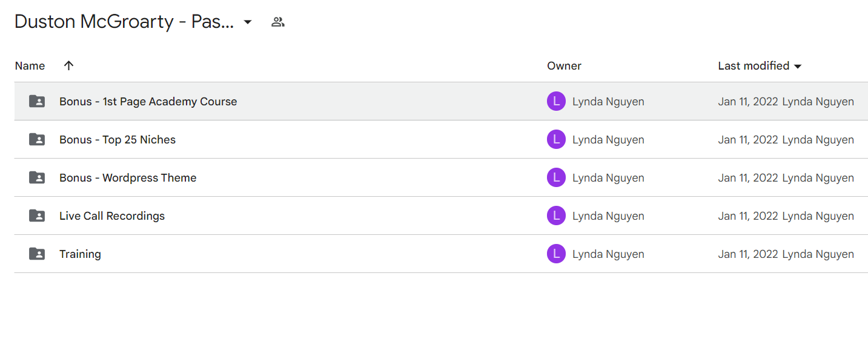The image size is (868, 339).
Task: Click the shared people icon beside folder title
Action: pyautogui.click(x=278, y=22)
